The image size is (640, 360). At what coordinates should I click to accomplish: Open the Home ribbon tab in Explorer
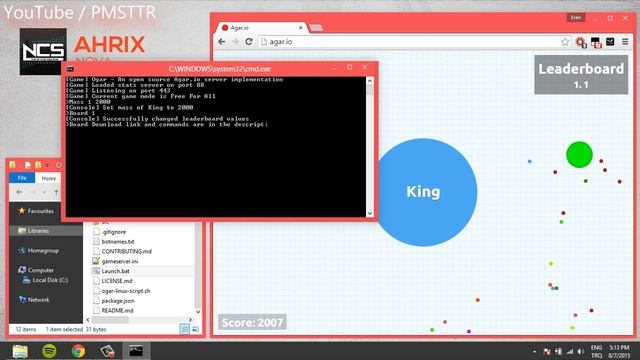coord(48,178)
